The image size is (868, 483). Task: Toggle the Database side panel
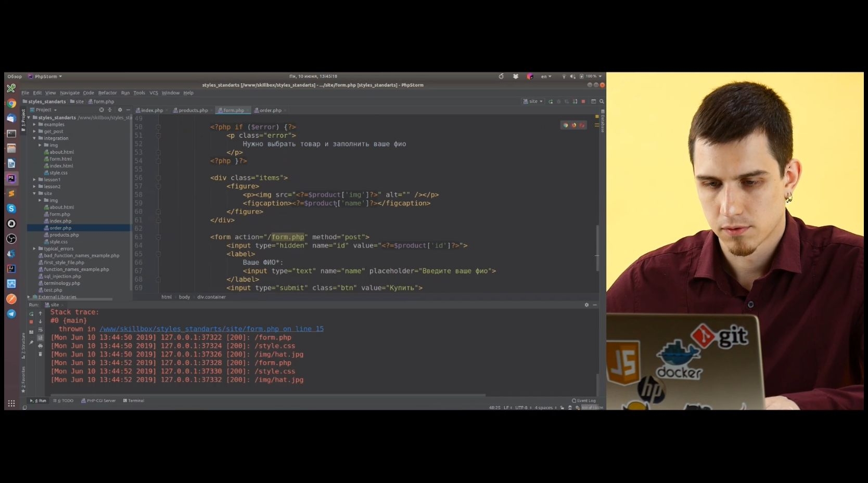603,122
